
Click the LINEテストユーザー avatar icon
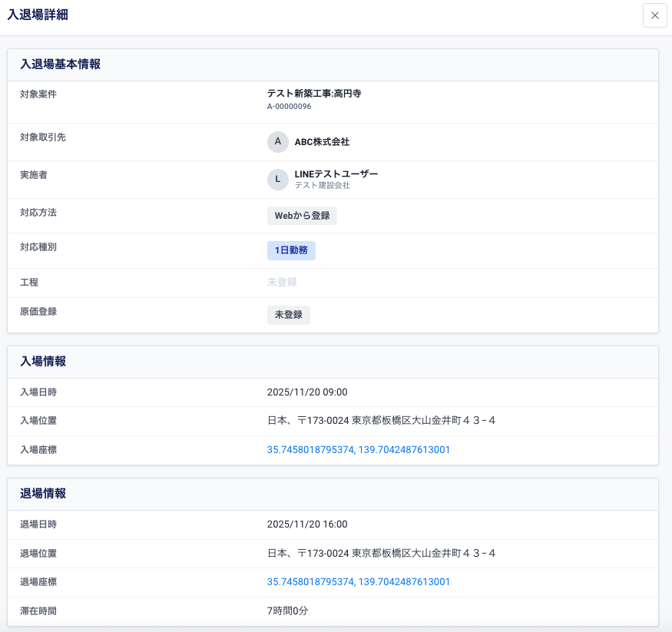278,180
